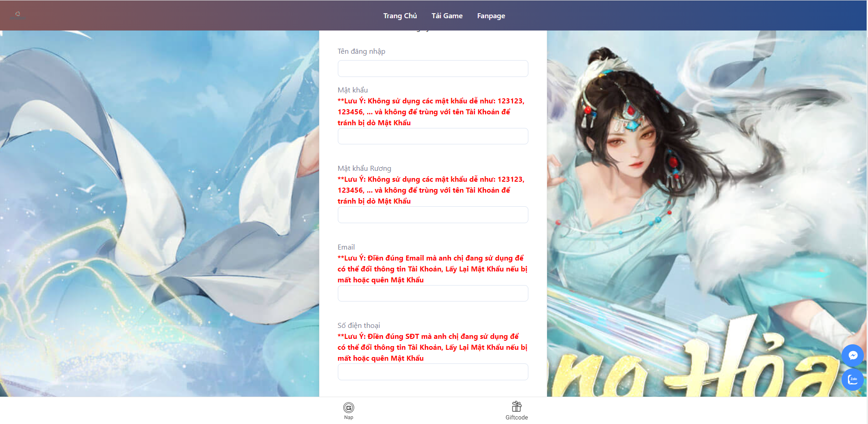The width and height of the screenshot is (868, 424).
Task: Click the Mật khẩu Rương label
Action: (x=364, y=169)
